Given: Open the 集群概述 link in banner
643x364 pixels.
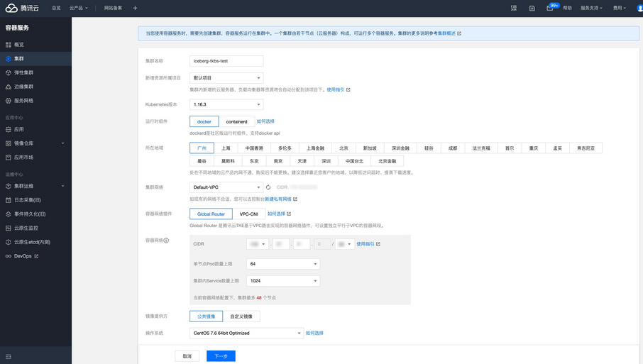Looking at the screenshot, I should click(446, 33).
